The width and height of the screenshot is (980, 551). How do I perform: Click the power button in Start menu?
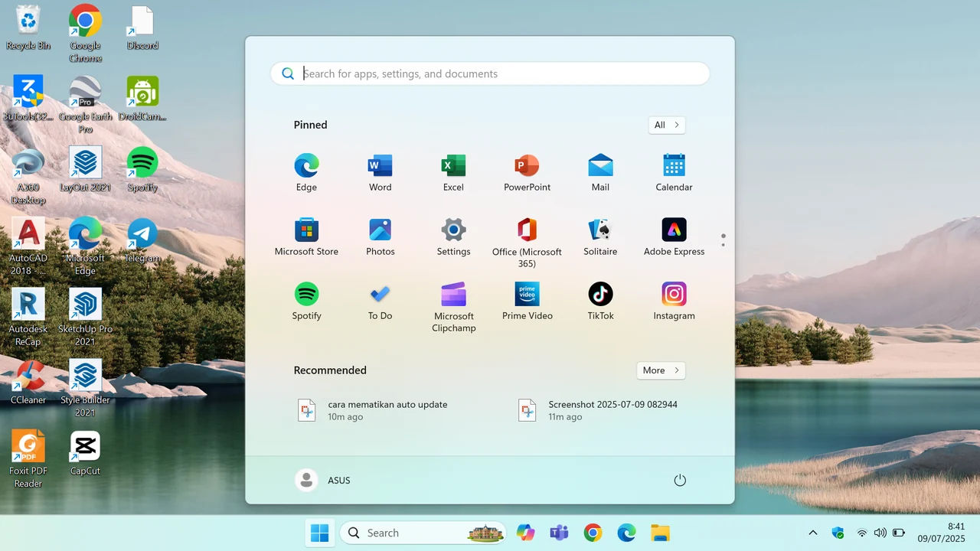click(680, 481)
